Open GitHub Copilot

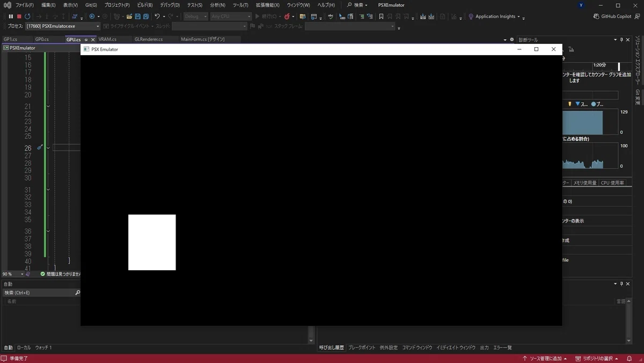[x=612, y=17]
